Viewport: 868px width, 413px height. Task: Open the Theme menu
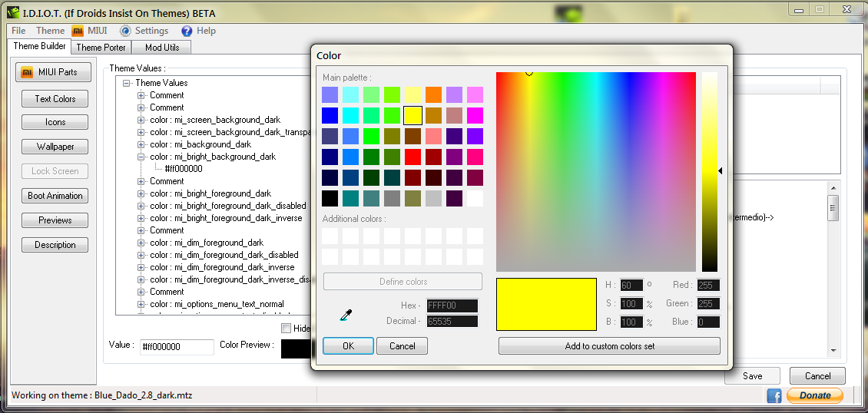pos(51,31)
